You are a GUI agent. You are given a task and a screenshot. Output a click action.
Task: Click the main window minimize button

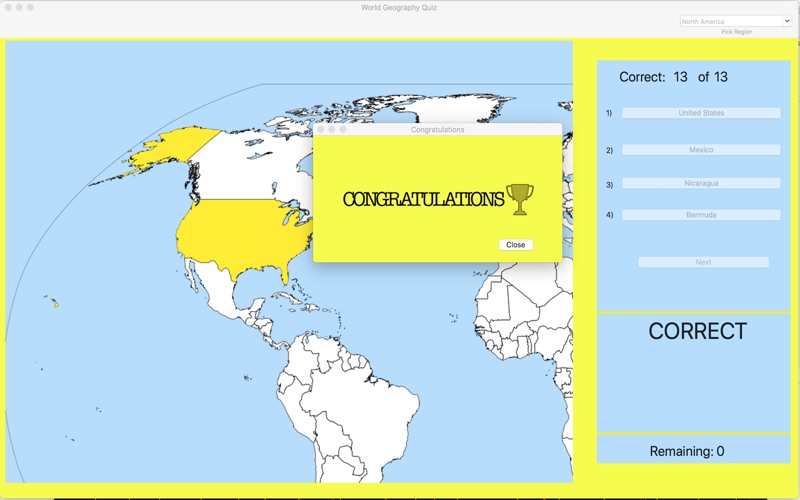pyautogui.click(x=19, y=7)
